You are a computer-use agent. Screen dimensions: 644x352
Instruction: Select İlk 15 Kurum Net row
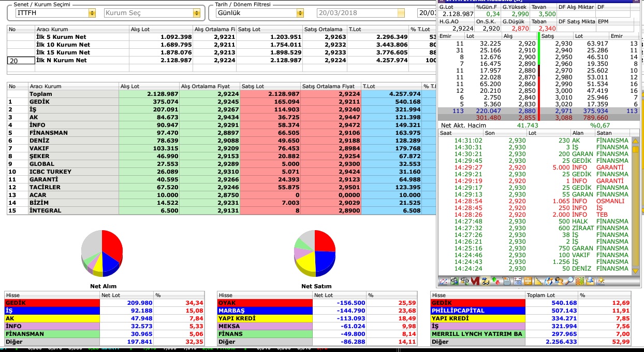click(x=222, y=53)
